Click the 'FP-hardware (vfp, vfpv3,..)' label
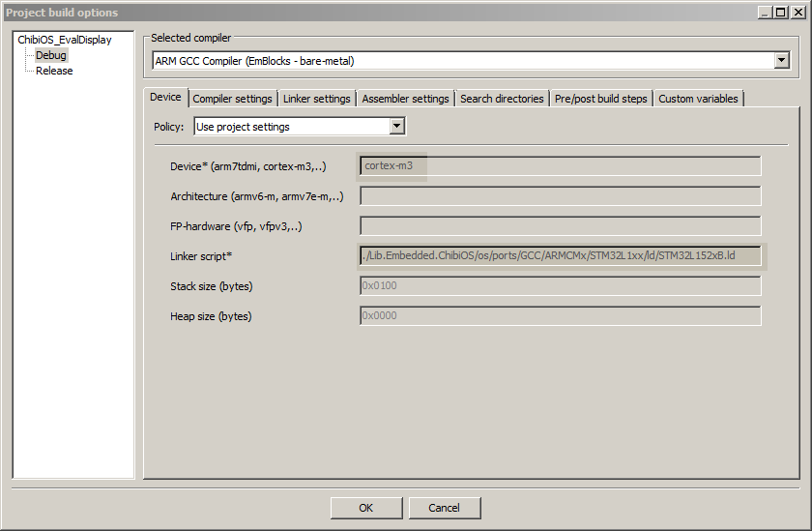 coord(236,226)
